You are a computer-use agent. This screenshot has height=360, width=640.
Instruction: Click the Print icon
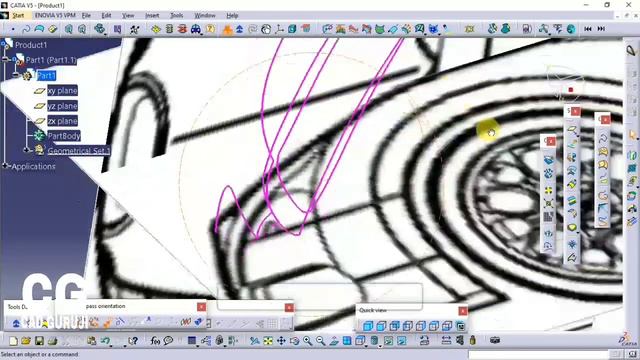pos(52,341)
